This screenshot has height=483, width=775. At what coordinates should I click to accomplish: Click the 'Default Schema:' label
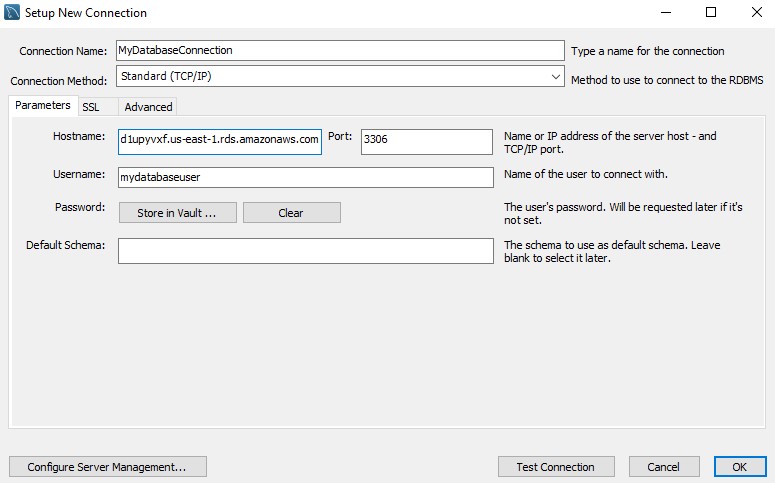coord(65,245)
